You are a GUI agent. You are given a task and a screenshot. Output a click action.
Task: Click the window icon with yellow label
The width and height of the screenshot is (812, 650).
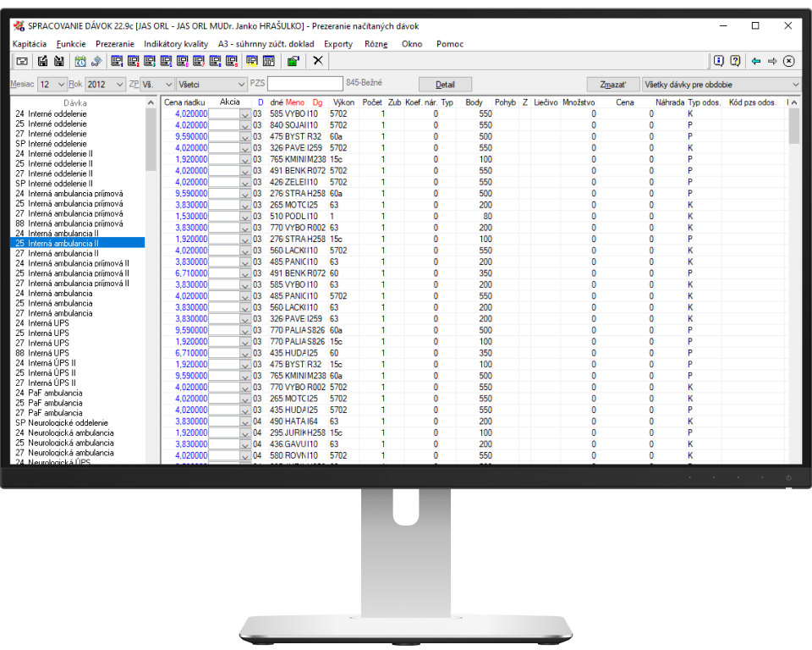point(252,61)
